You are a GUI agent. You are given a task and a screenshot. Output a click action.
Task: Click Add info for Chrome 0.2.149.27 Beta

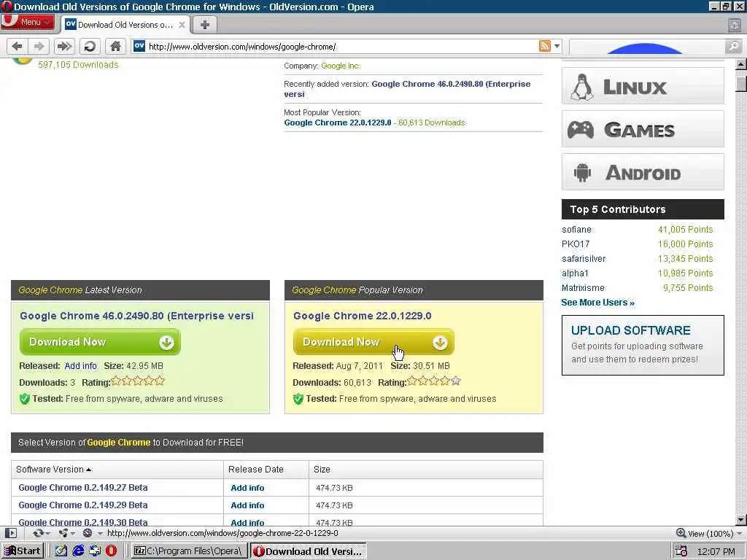click(247, 488)
